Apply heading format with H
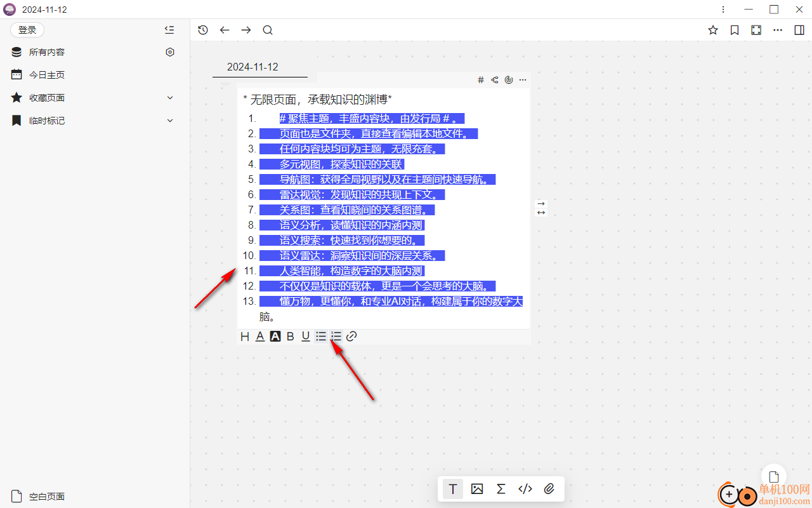812x508 pixels. coord(245,337)
